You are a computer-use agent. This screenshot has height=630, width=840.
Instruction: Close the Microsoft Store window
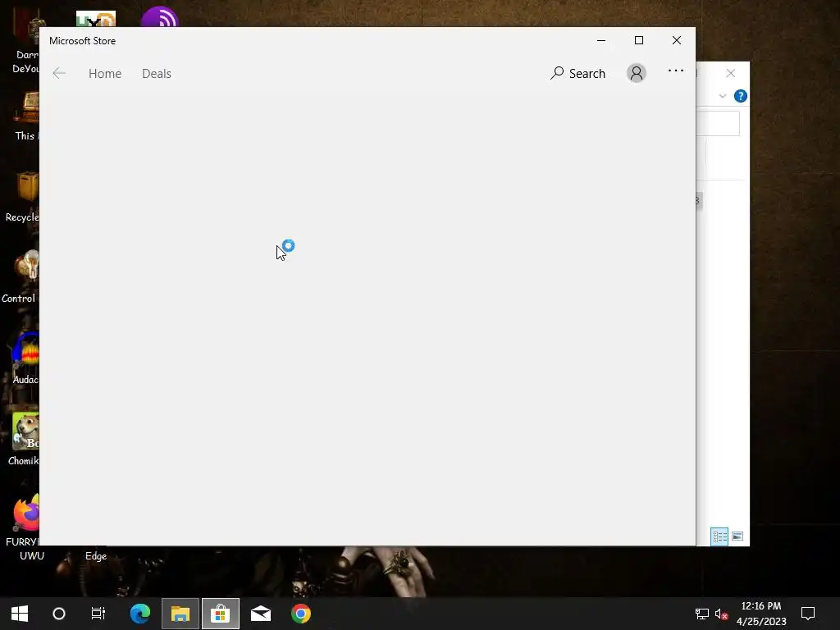click(x=677, y=40)
